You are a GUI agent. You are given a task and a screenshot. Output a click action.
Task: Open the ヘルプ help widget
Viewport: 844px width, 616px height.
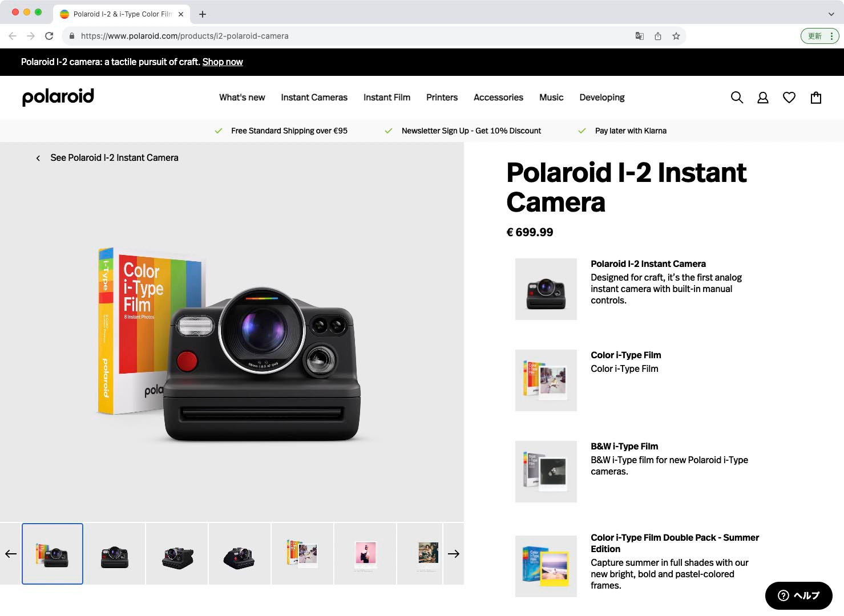click(798, 595)
